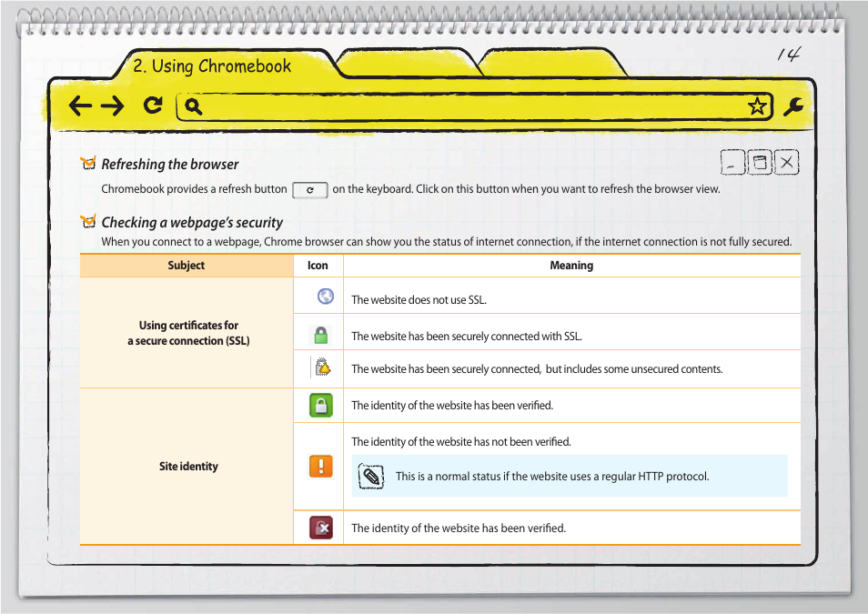The height and width of the screenshot is (614, 868).
Task: Click 'The identity of the website has not been verified.'
Action: click(461, 442)
